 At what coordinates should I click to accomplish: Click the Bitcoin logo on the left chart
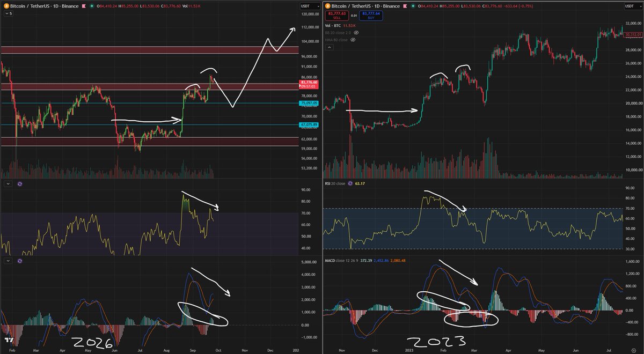6,6
